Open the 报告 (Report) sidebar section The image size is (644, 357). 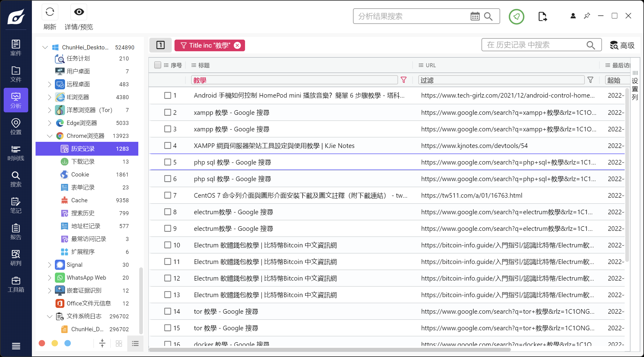(x=16, y=232)
